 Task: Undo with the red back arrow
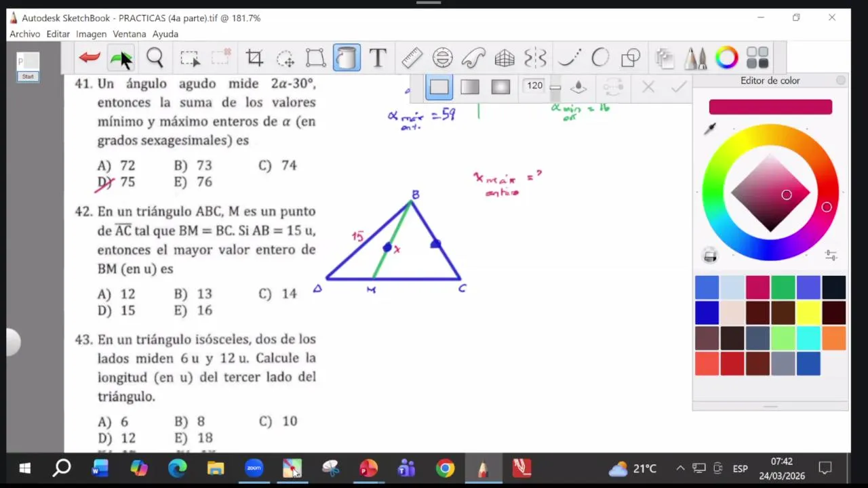coord(90,58)
